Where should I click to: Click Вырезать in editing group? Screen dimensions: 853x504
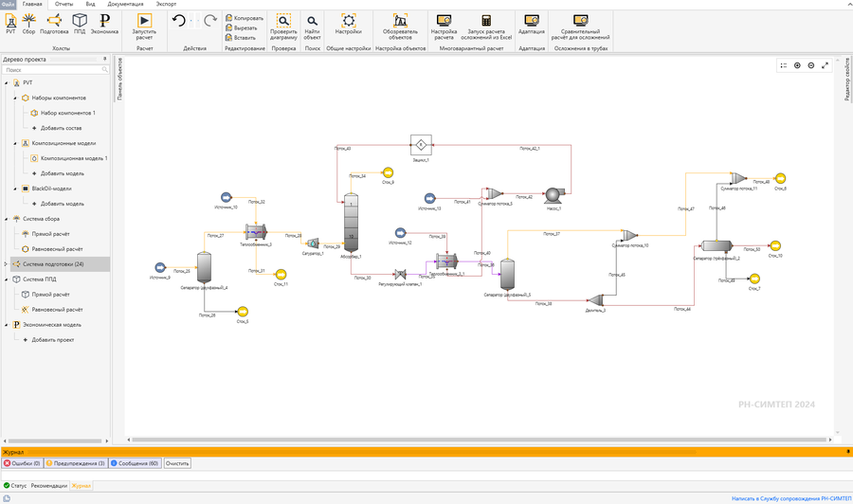pos(242,27)
